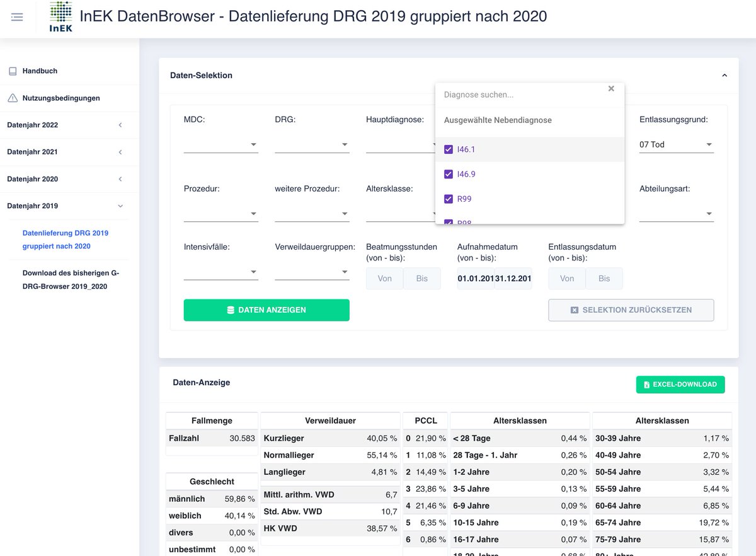This screenshot has width=756, height=556.
Task: Click the Fallzahl value 30.583
Action: point(243,438)
